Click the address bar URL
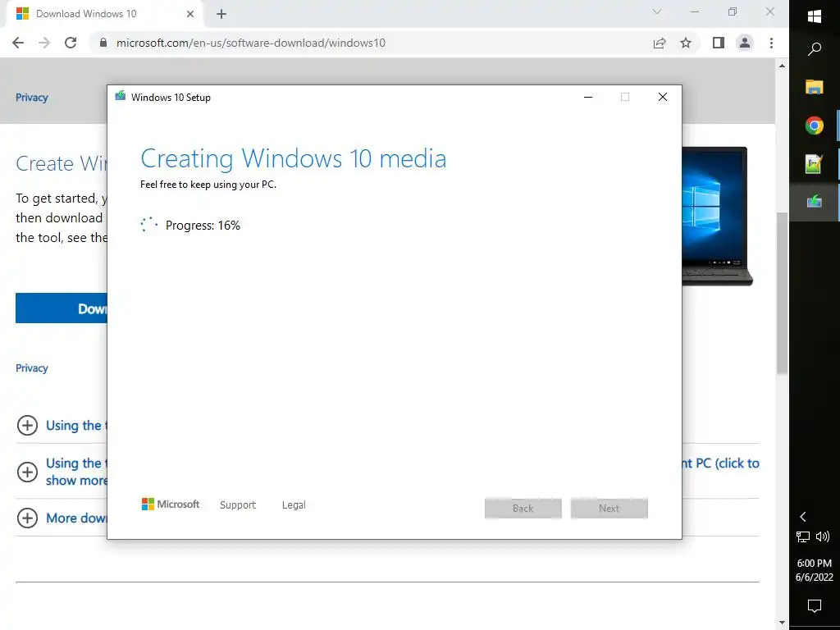840x630 pixels. [x=251, y=43]
